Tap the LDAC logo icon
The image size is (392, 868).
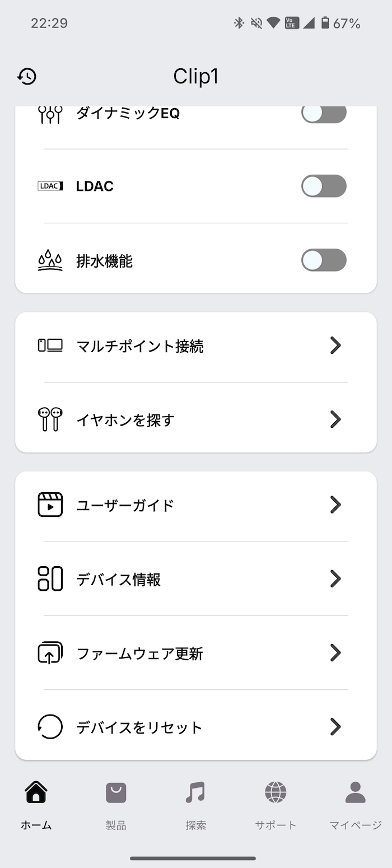[x=50, y=186]
